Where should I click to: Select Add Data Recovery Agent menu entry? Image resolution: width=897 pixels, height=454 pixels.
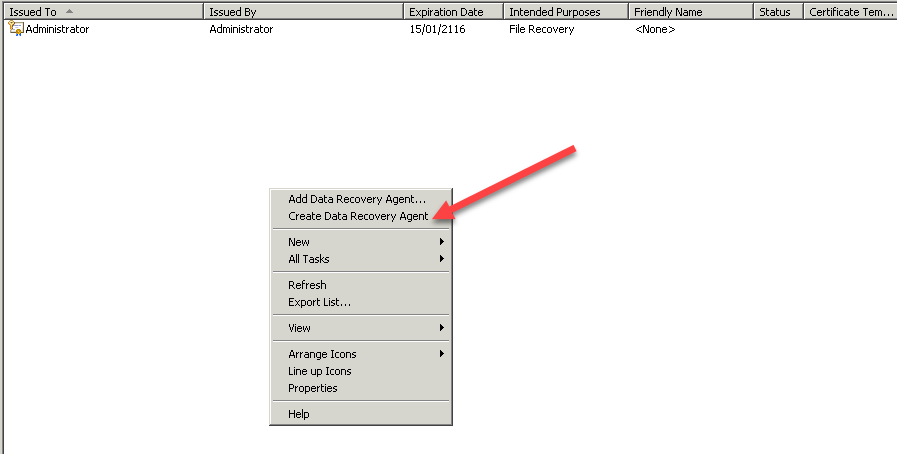click(x=356, y=199)
